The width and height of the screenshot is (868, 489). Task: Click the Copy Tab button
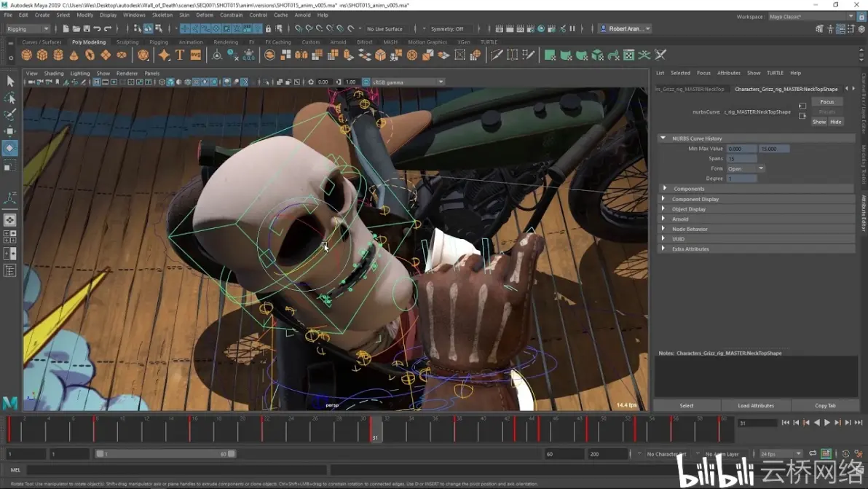click(825, 405)
